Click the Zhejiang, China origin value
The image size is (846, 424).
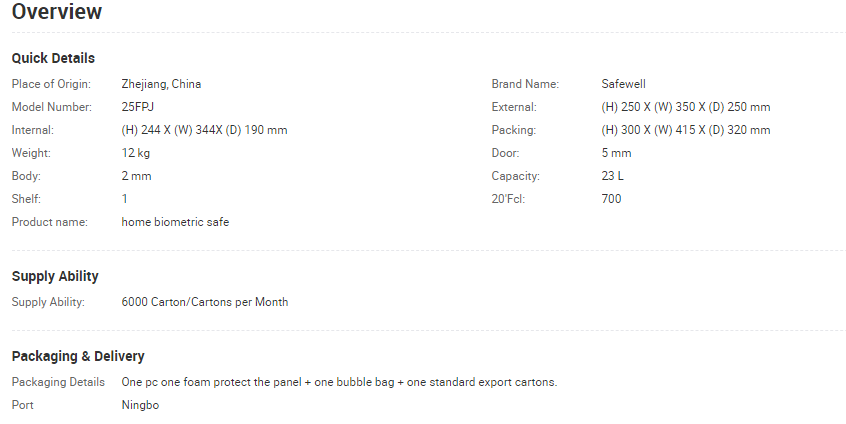click(x=161, y=84)
